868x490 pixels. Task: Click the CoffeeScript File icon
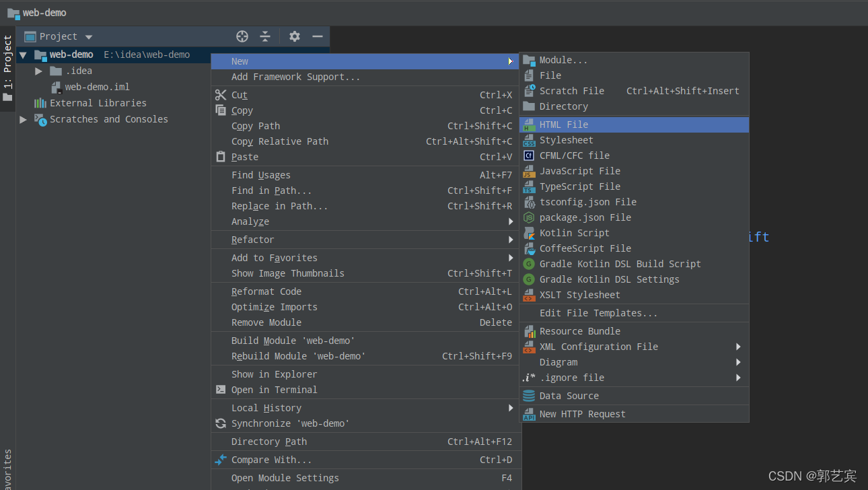point(530,248)
